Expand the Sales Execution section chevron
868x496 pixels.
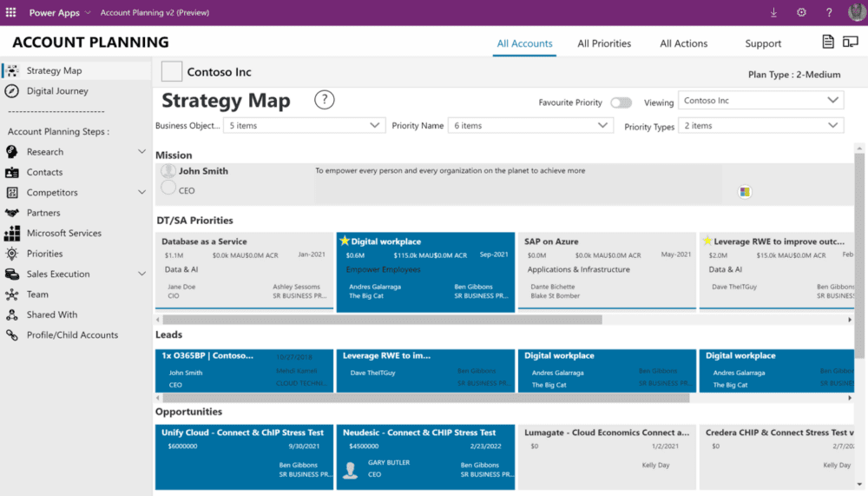coord(141,274)
